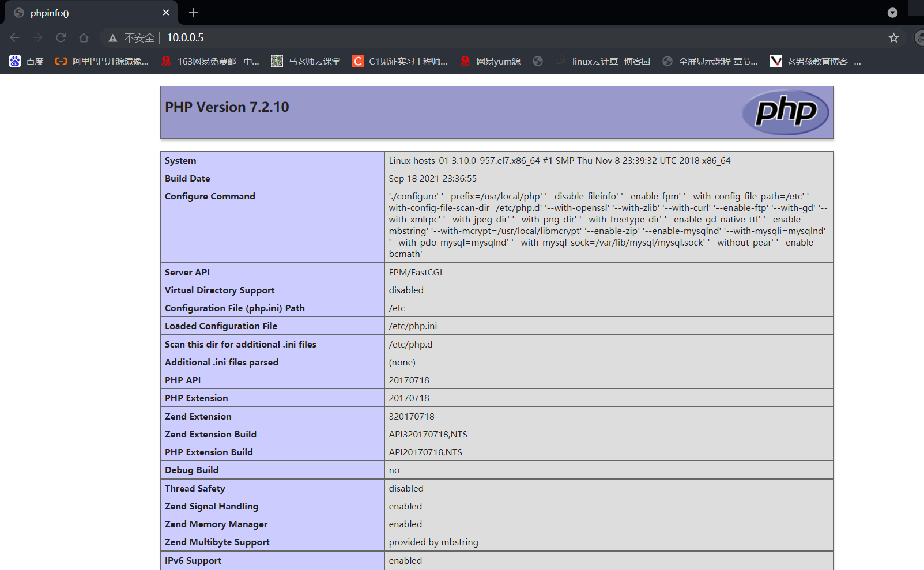Click the Sep 18 2021 23:36:55 value

pyautogui.click(x=433, y=179)
